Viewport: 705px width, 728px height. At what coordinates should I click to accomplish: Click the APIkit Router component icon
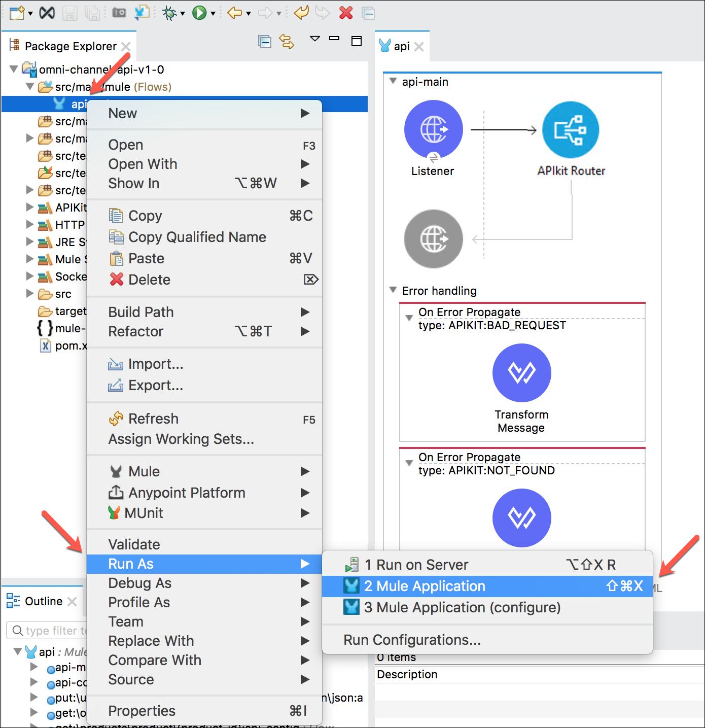tap(571, 130)
